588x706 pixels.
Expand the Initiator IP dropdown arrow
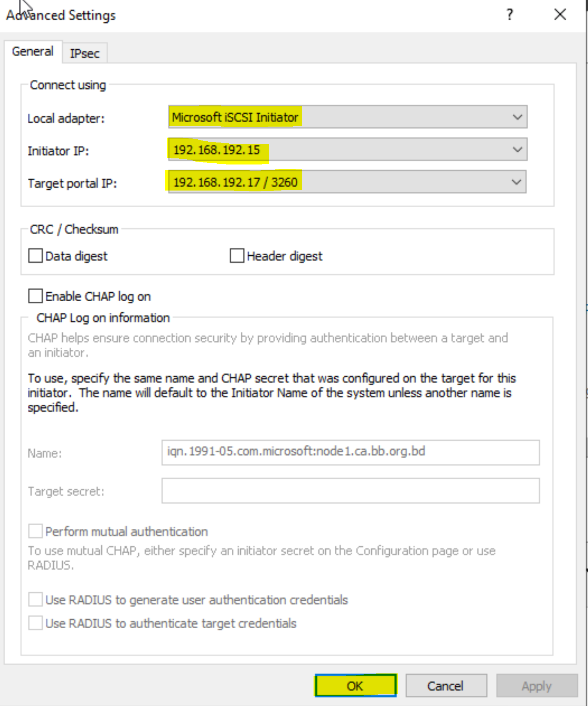[517, 150]
